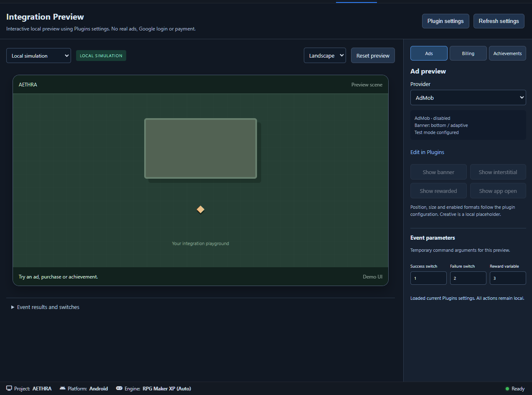Viewport: 532px width, 395px height.
Task: Click the Android icon beside Platform
Action: coord(63,388)
